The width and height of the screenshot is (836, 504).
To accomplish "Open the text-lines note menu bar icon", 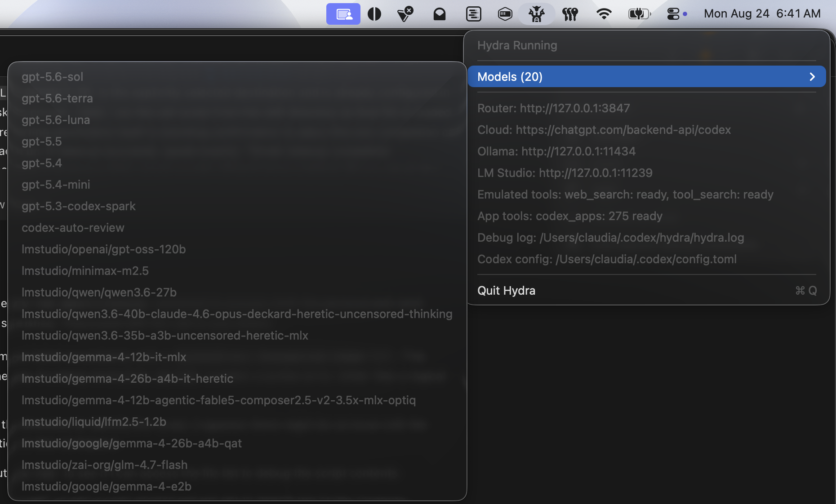I will click(473, 14).
